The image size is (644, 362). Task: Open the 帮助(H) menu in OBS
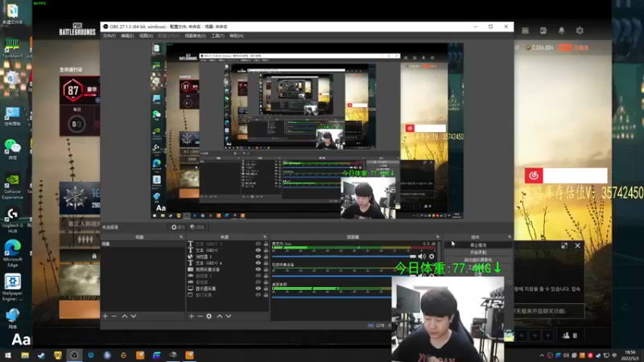pos(237,36)
